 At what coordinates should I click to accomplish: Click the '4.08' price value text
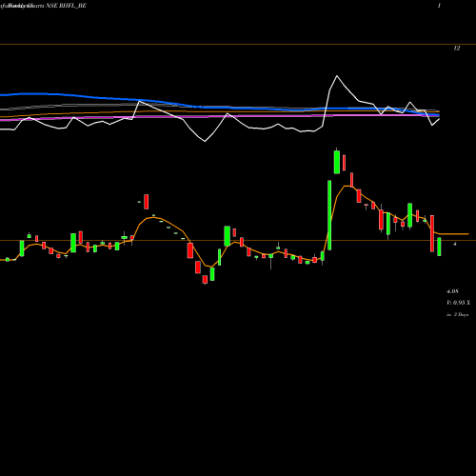[x=452, y=291]
